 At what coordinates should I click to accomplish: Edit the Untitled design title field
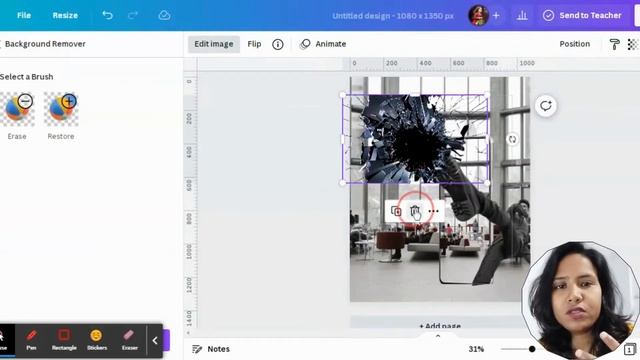(x=393, y=16)
